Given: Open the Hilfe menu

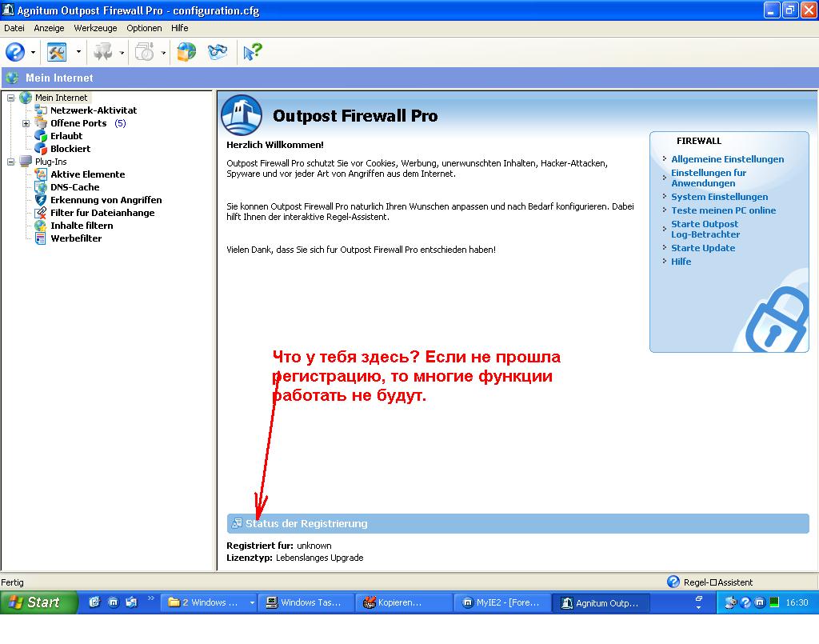Looking at the screenshot, I should [x=180, y=28].
